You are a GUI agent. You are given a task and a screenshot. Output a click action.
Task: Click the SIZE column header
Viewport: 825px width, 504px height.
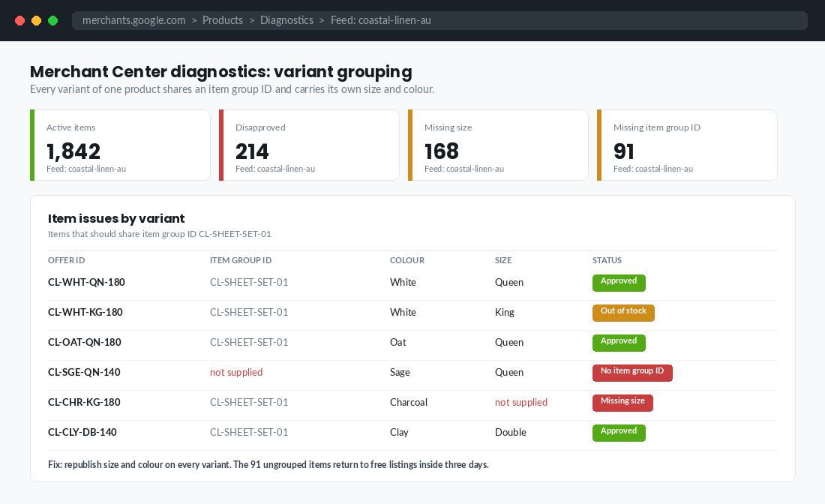coord(503,260)
